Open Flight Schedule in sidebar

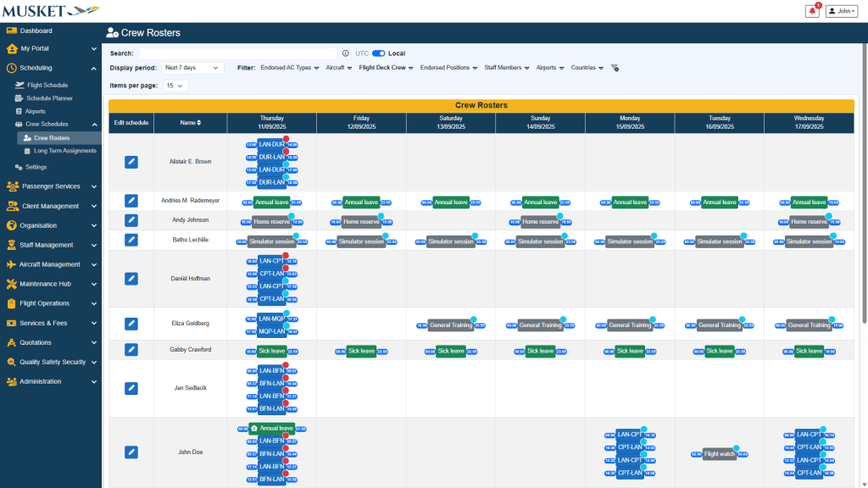coord(47,86)
